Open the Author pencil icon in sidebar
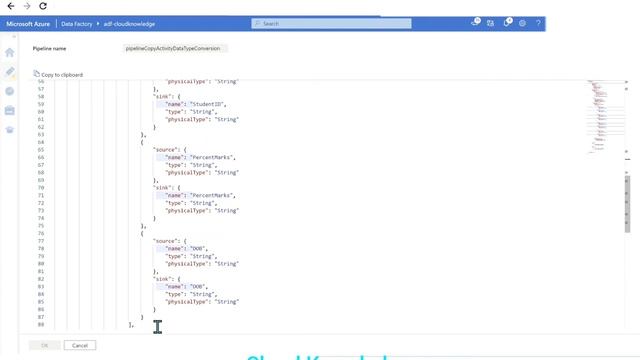640x360 pixels. tap(10, 72)
